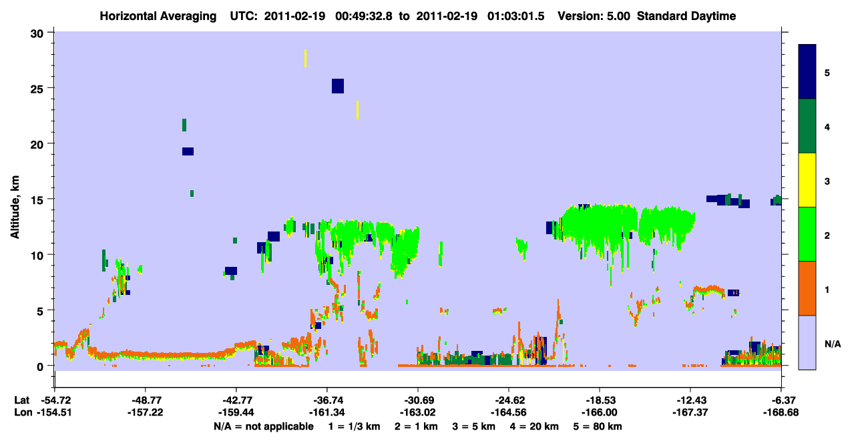
Task: Click legend text '1 = 1/3 km'
Action: (x=354, y=426)
